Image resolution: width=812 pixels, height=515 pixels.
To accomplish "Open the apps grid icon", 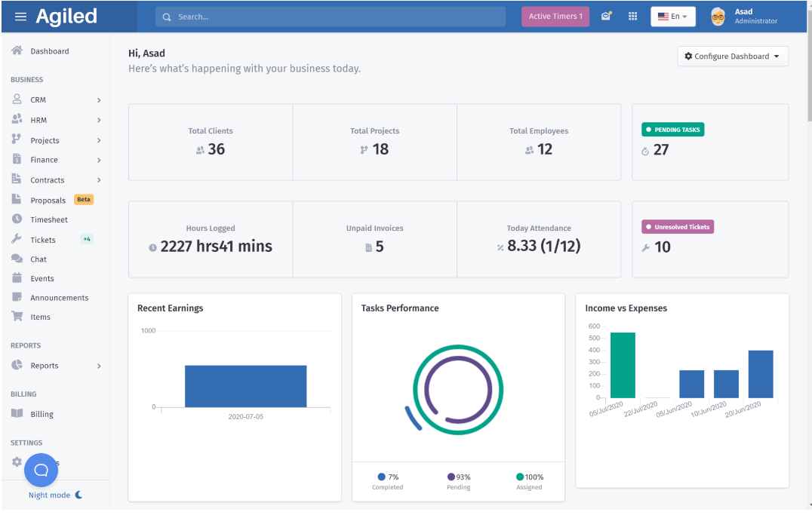I will click(633, 16).
